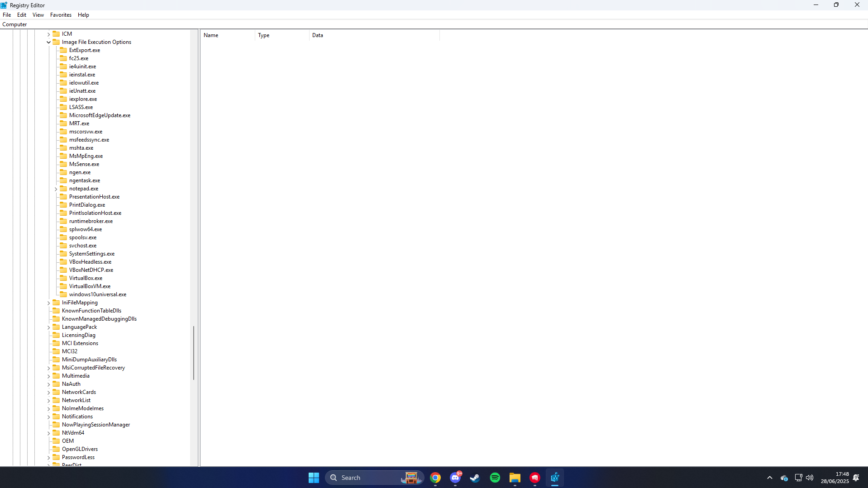Select the spoolsv.exe folder icon
This screenshot has width=868, height=488.
tap(63, 237)
